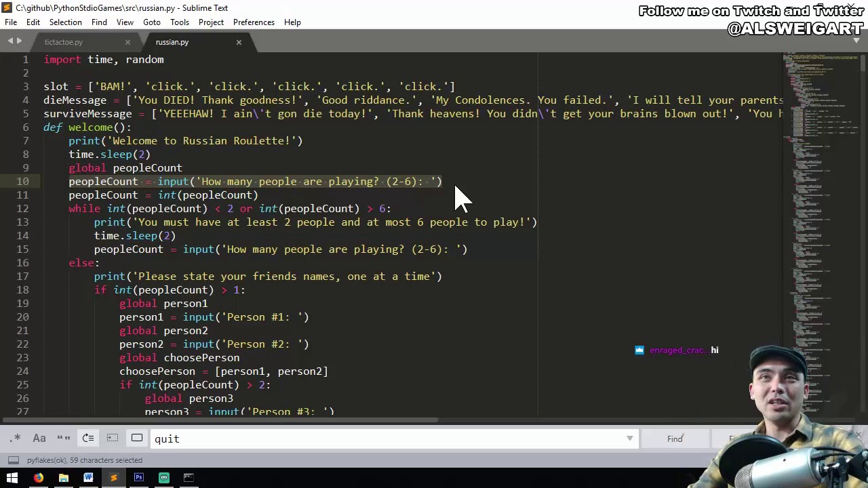
Task: Open the Project menu
Action: (211, 22)
